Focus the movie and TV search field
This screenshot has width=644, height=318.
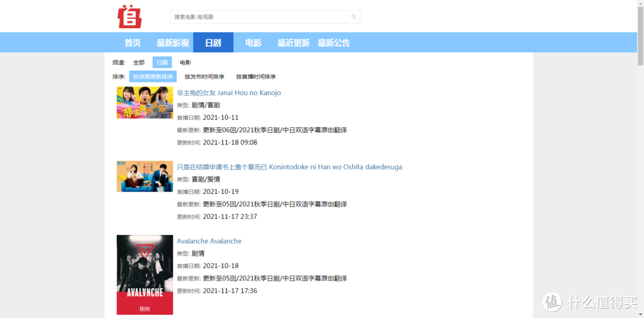point(265,17)
